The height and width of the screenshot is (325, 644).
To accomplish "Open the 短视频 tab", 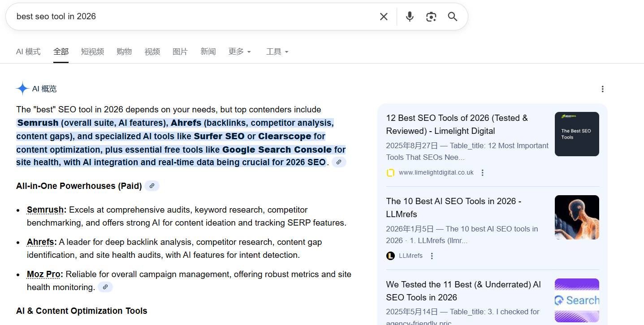I will 92,52.
